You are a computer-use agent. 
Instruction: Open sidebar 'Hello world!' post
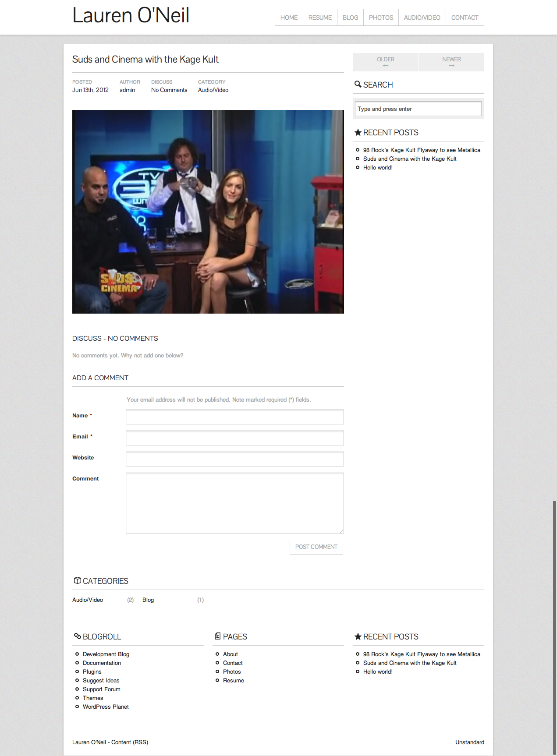(378, 167)
